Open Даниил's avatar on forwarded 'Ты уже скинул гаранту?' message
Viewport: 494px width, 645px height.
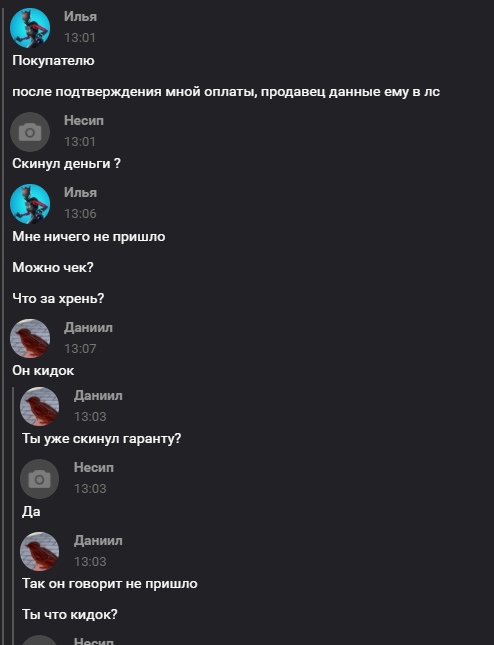39,406
